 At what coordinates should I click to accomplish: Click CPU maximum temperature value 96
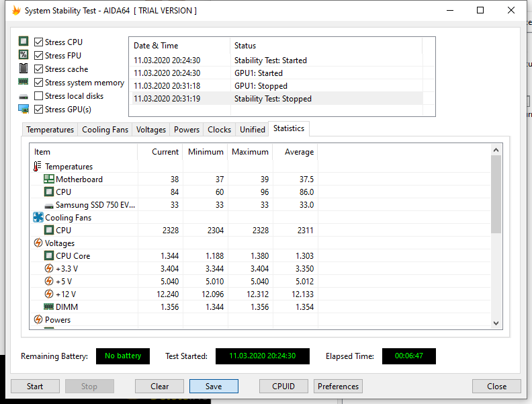(x=265, y=192)
